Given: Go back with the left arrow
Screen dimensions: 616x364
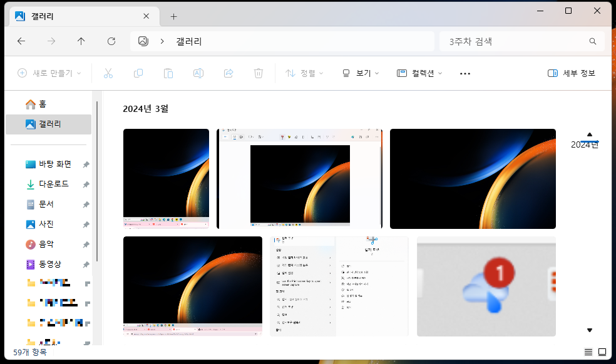Looking at the screenshot, I should coord(21,41).
